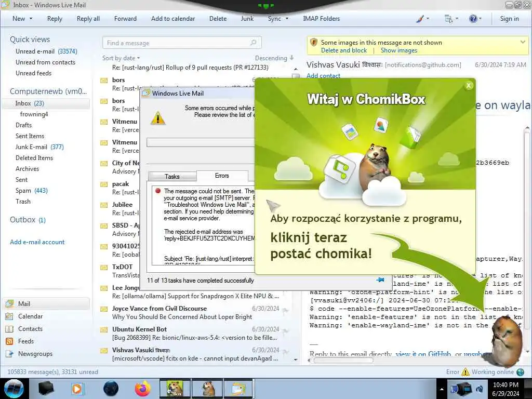Click the envelope icon of the Ubuntu Kernel Bot message
The height and width of the screenshot is (399, 532).
click(104, 330)
